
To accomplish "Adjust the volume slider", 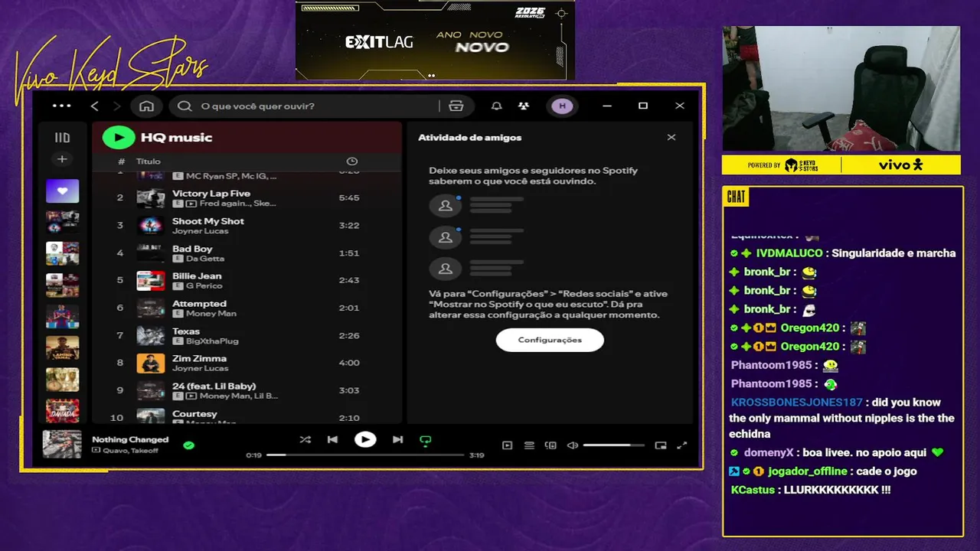I will (613, 445).
